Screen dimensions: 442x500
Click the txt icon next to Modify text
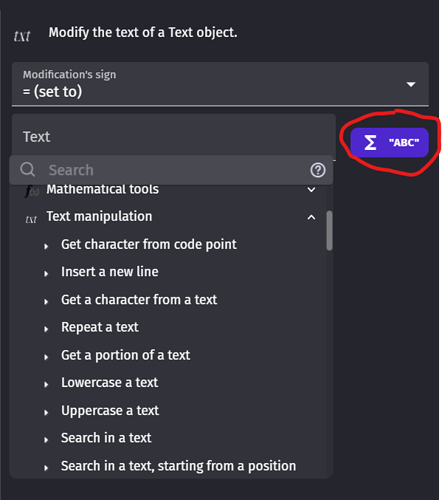coord(22,36)
